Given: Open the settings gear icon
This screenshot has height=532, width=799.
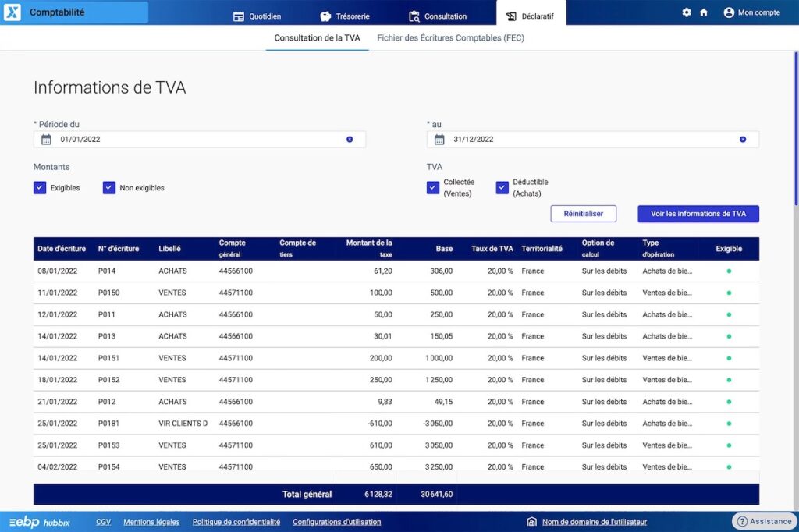Looking at the screenshot, I should tap(687, 12).
